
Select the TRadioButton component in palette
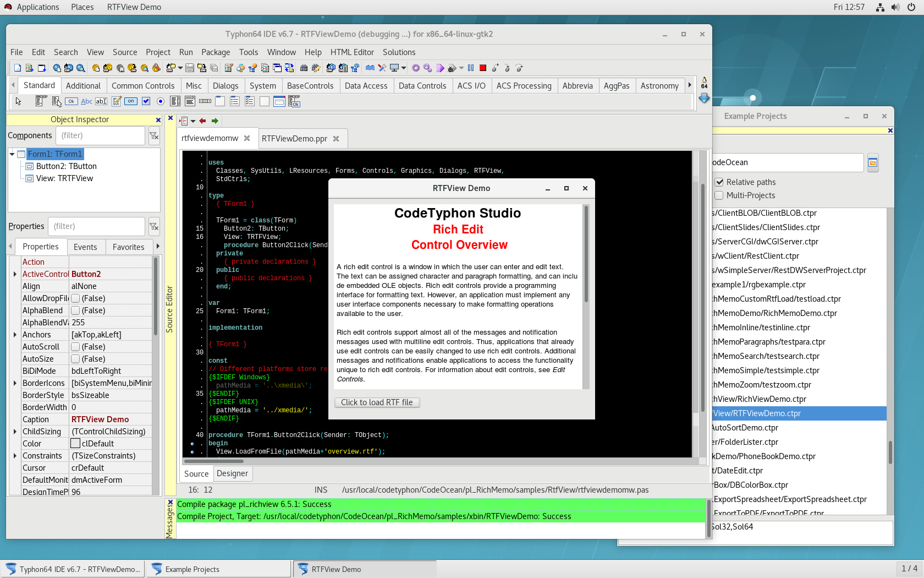point(161,101)
